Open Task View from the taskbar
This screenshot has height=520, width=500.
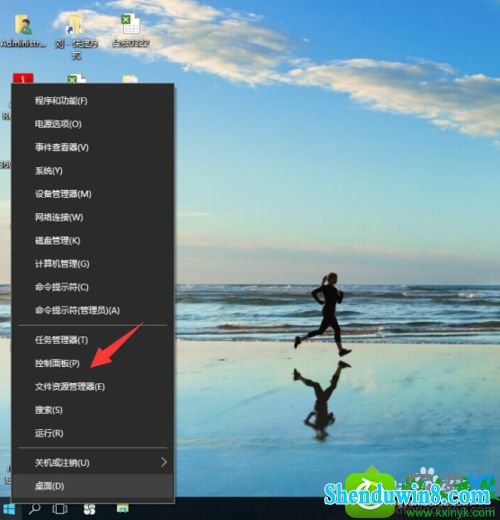pyautogui.click(x=60, y=509)
